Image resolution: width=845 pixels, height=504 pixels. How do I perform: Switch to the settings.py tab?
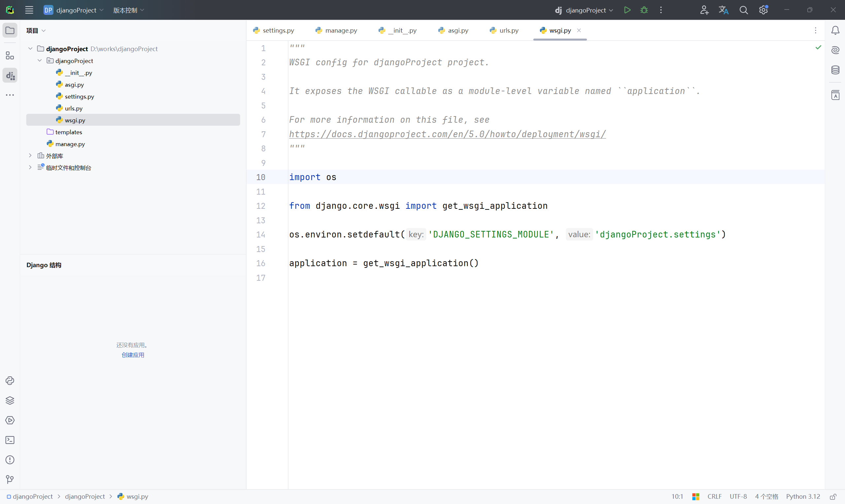coord(274,31)
